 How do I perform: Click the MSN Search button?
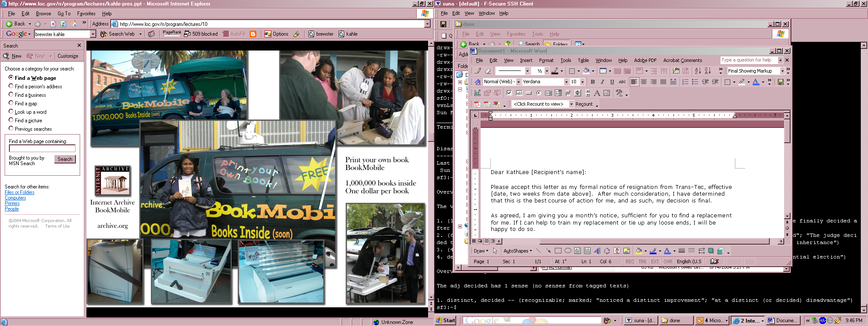(x=65, y=159)
